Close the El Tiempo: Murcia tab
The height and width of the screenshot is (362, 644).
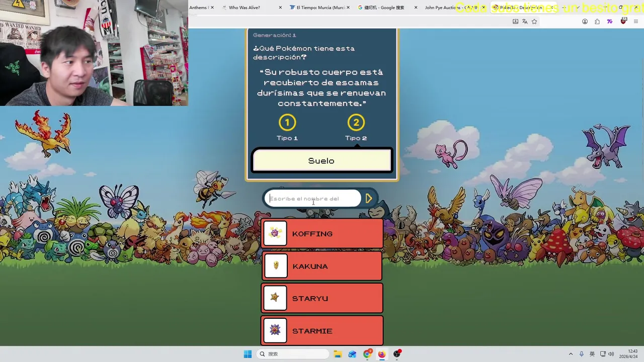tap(348, 8)
